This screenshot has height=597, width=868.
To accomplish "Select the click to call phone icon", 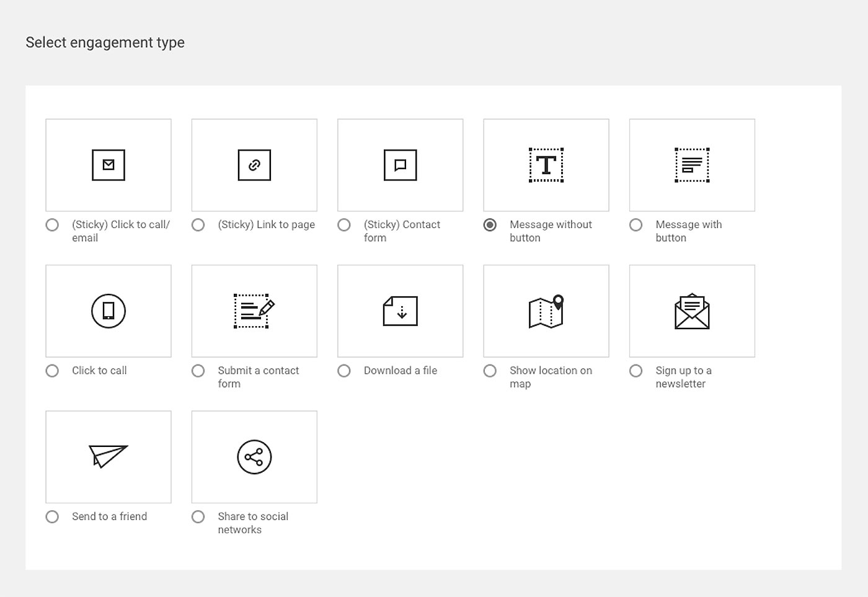I will click(x=108, y=311).
